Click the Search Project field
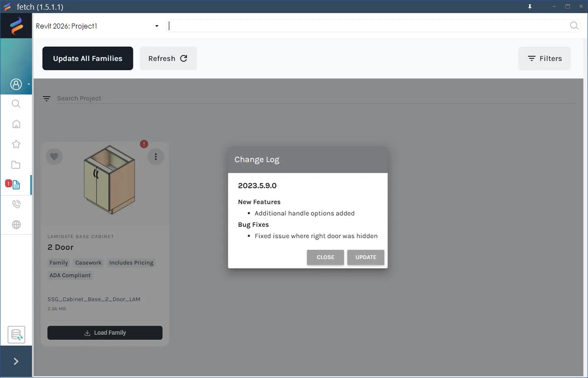The width and height of the screenshot is (588, 378). 316,99
